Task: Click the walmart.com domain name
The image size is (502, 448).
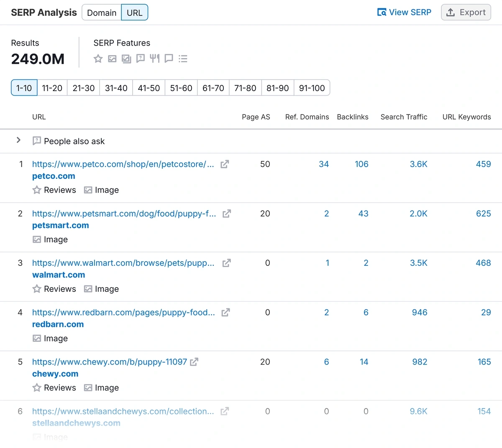Action: pyautogui.click(x=59, y=275)
